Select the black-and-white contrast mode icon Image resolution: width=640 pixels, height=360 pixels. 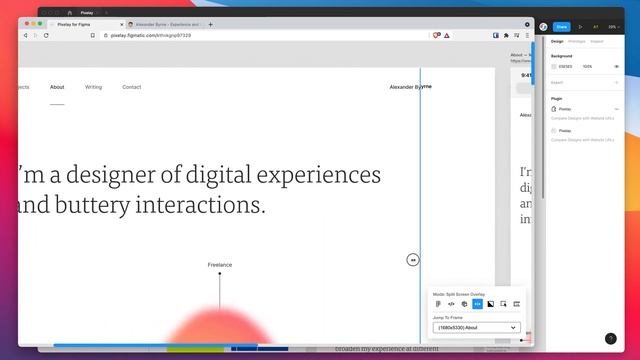[x=491, y=304]
